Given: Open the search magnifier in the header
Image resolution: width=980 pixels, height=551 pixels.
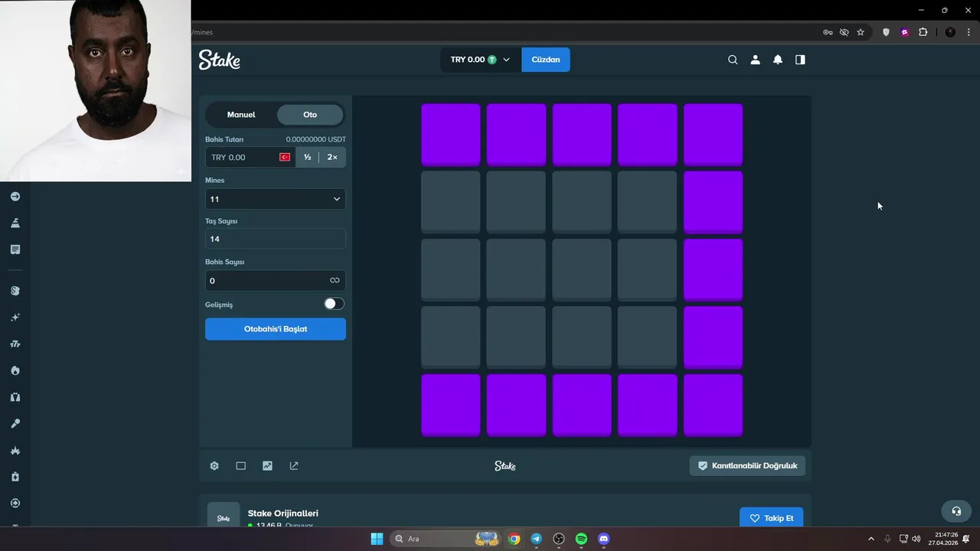Looking at the screenshot, I should click(733, 60).
